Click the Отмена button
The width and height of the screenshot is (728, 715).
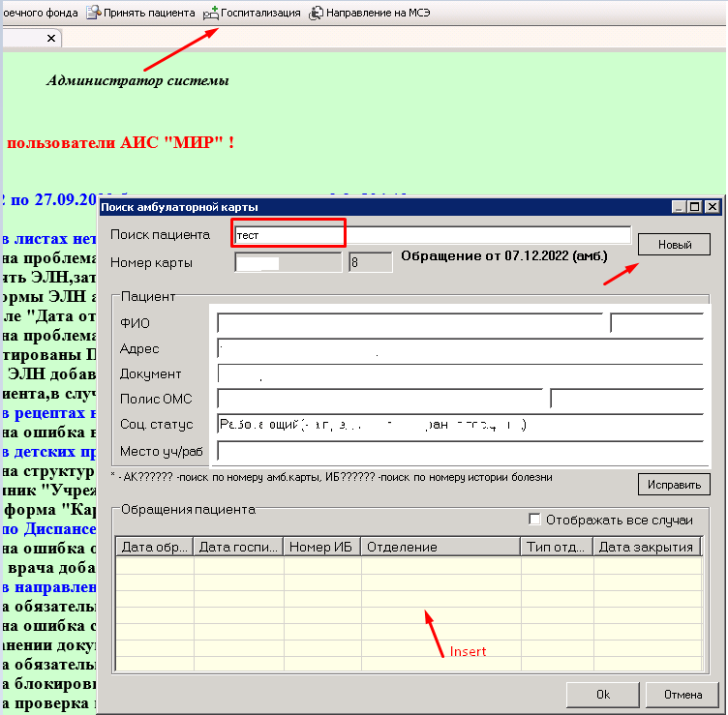point(682,695)
